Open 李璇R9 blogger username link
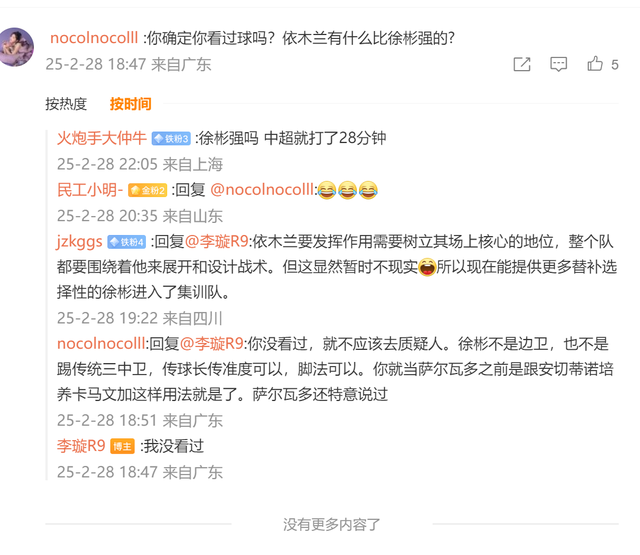640x555 pixels. pos(81,446)
